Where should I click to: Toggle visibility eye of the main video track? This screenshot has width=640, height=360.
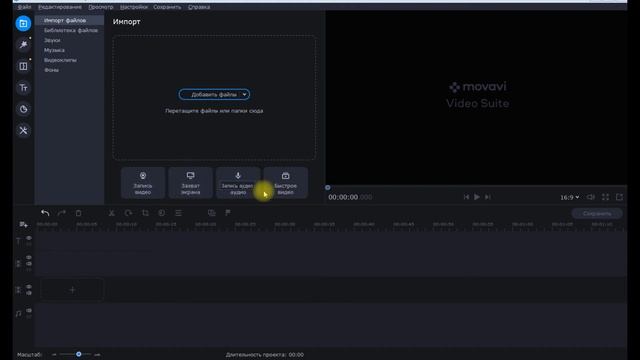coord(29,287)
